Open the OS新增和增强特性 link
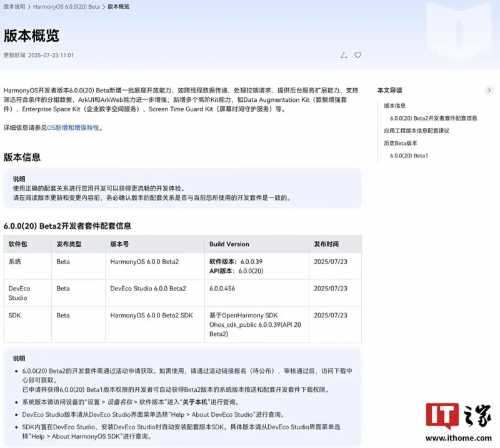This screenshot has height=448, width=500. (x=74, y=127)
